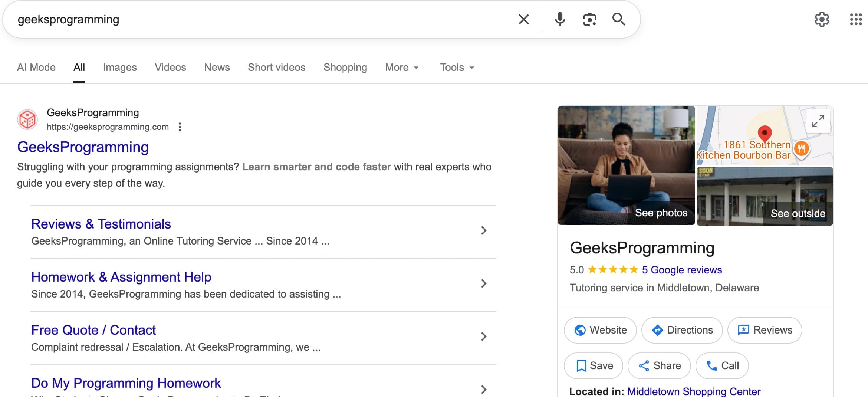Click the Share button
Screen dimensions: 868x397
659,365
